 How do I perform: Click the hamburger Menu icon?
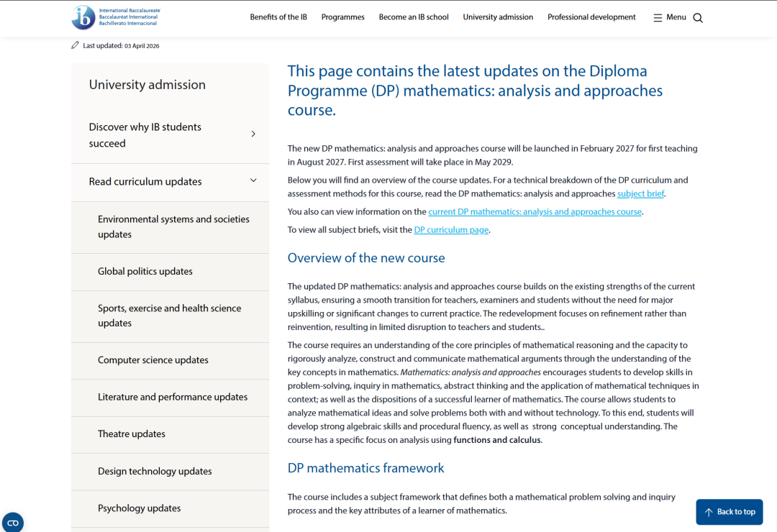[x=658, y=18]
